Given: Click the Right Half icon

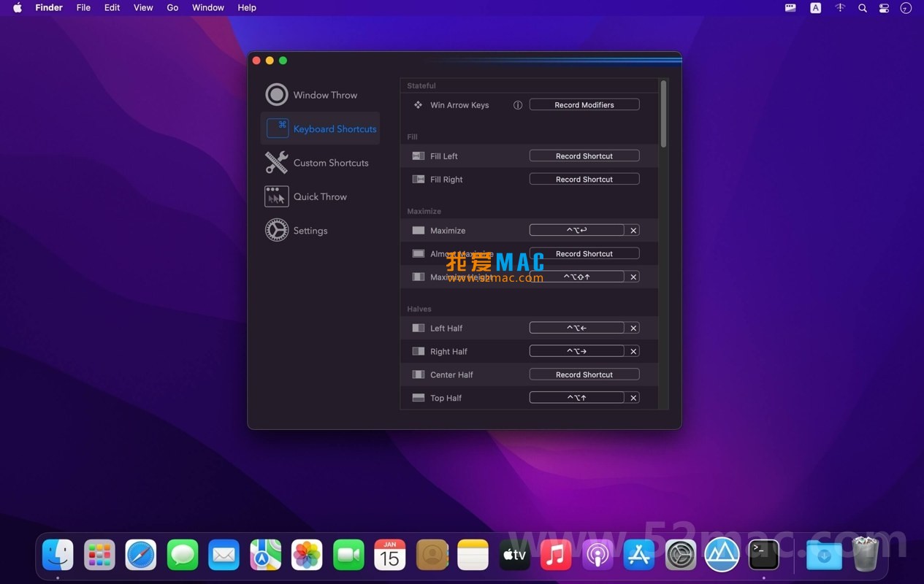Looking at the screenshot, I should click(418, 351).
